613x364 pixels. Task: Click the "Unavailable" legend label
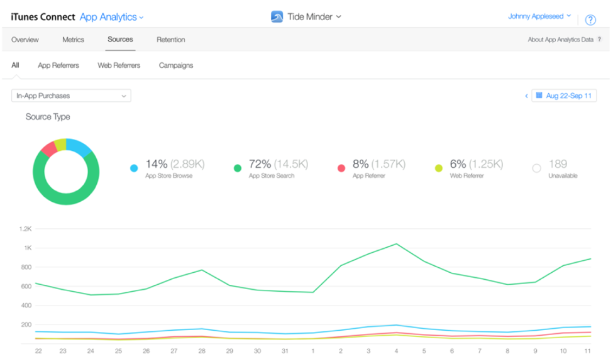click(563, 175)
